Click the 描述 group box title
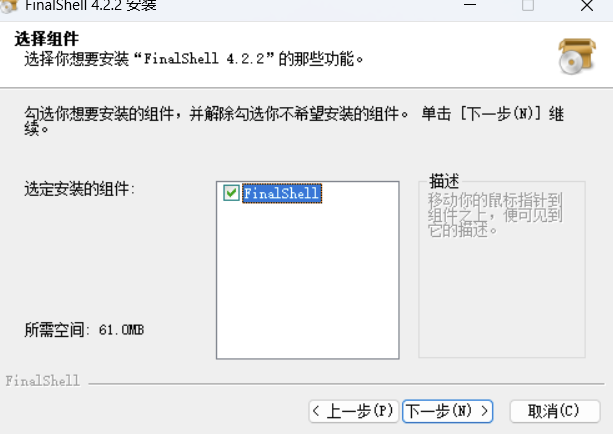 coord(444,181)
